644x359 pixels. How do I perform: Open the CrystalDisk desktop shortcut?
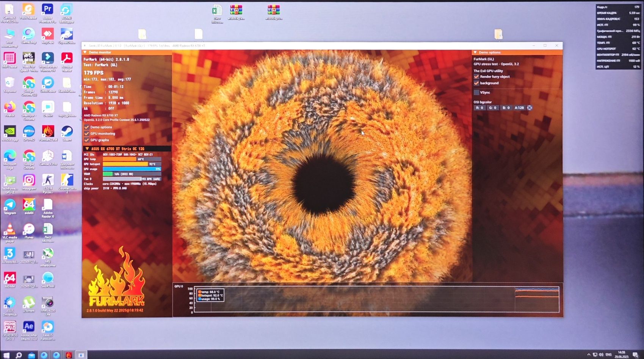67,36
